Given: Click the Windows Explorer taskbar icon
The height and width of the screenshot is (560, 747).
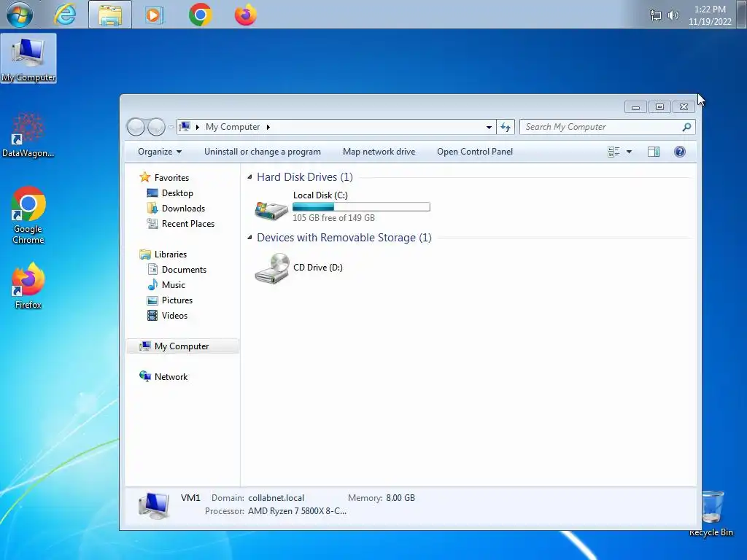Looking at the screenshot, I should pos(110,15).
